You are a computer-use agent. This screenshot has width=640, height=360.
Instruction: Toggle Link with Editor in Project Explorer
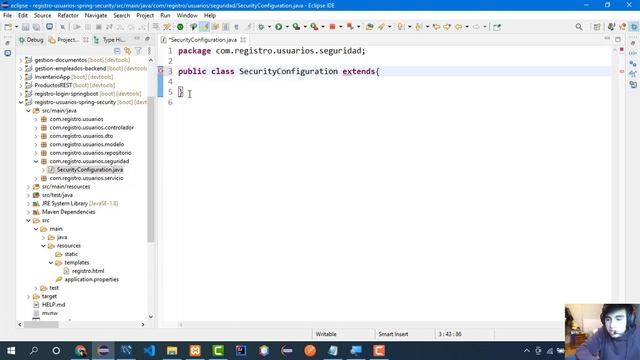tap(128, 51)
